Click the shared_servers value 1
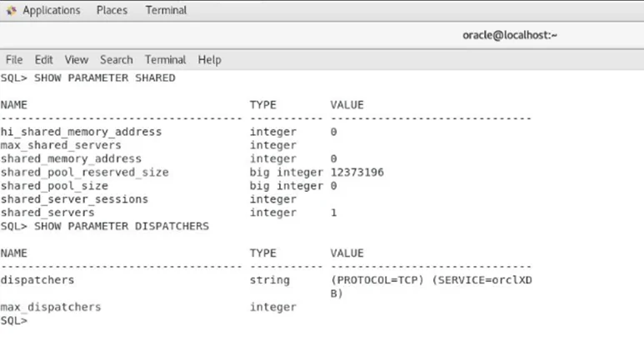644x352 pixels. tap(333, 213)
